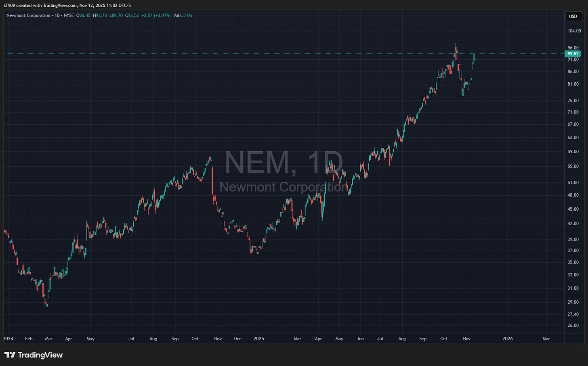This screenshot has height=366, width=588.
Task: Click the 26.00 price axis label
Action: 573,325
